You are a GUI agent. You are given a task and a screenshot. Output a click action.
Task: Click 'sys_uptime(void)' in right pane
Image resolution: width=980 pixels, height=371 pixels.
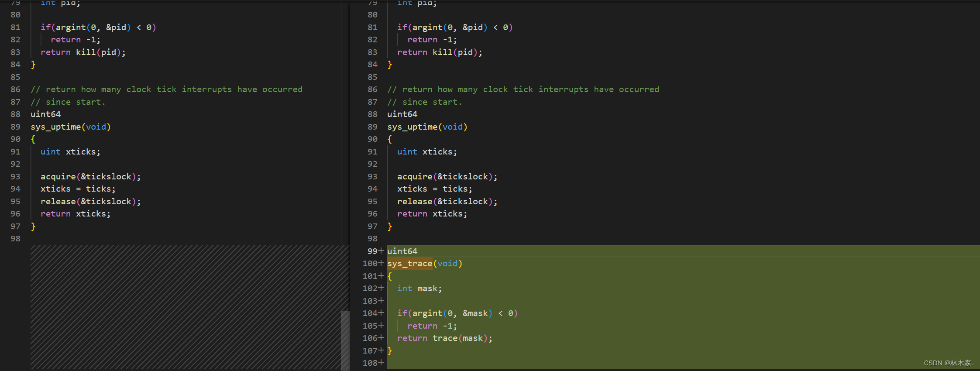[x=427, y=127]
